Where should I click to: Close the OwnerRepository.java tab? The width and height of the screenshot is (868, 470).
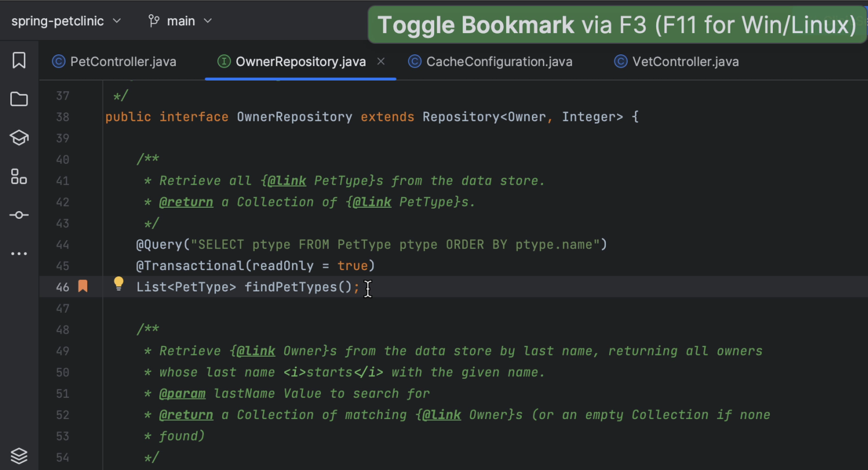click(380, 61)
